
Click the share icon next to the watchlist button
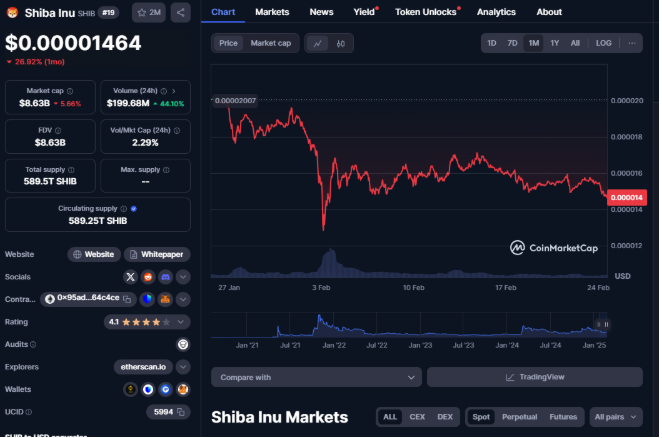pos(180,12)
